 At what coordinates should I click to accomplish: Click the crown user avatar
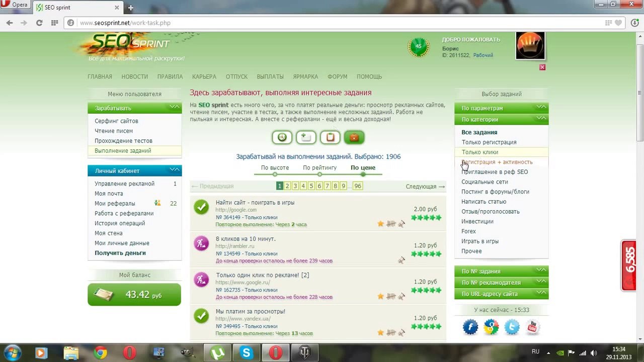click(x=530, y=46)
